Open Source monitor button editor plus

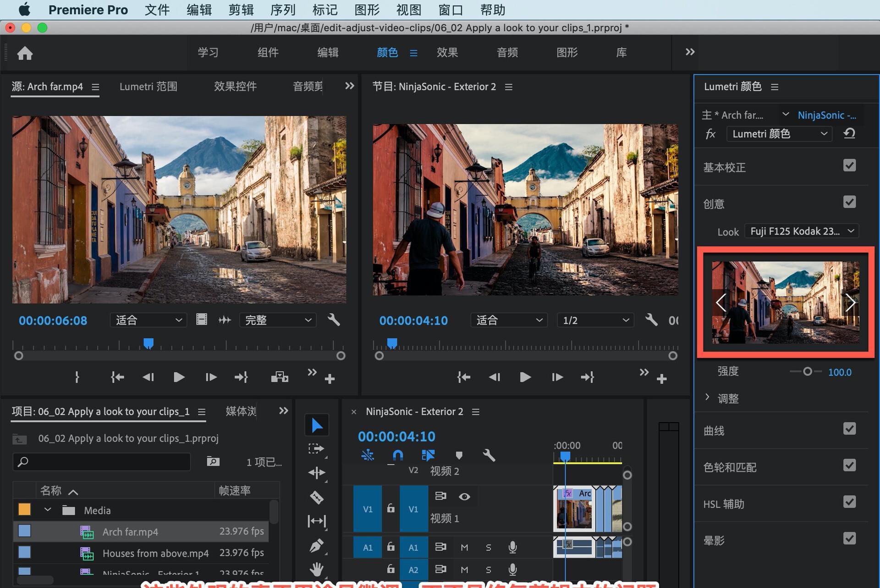[x=330, y=379]
